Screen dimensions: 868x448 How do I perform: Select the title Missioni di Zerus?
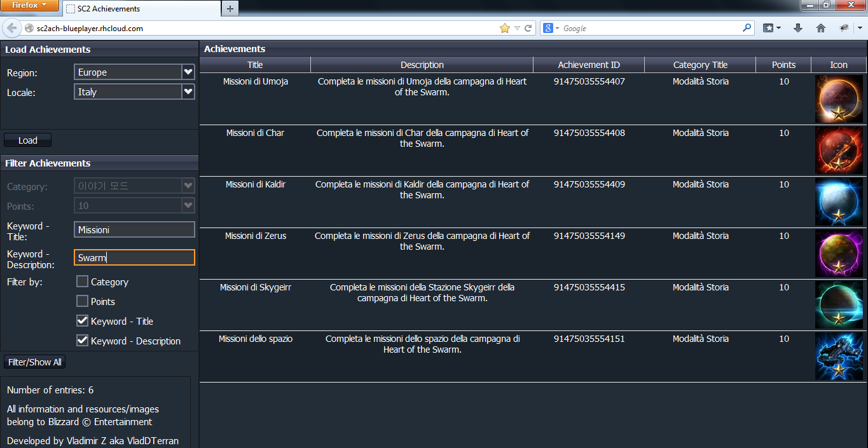[255, 236]
